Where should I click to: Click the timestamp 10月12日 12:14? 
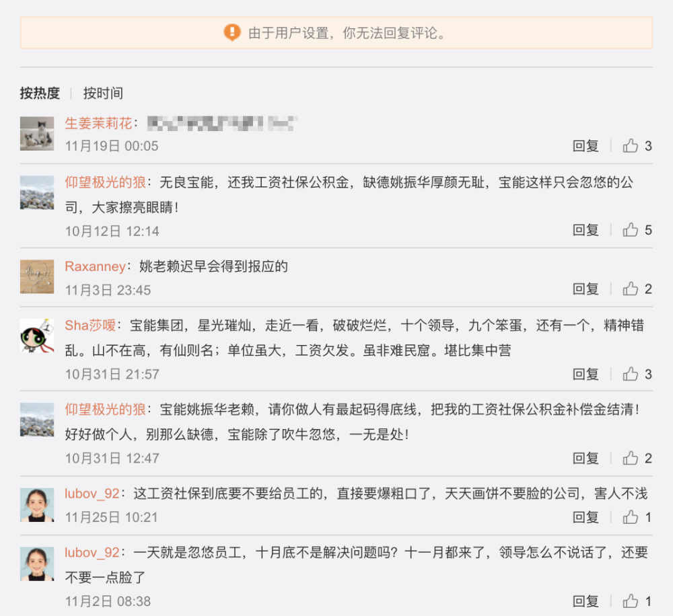(112, 231)
